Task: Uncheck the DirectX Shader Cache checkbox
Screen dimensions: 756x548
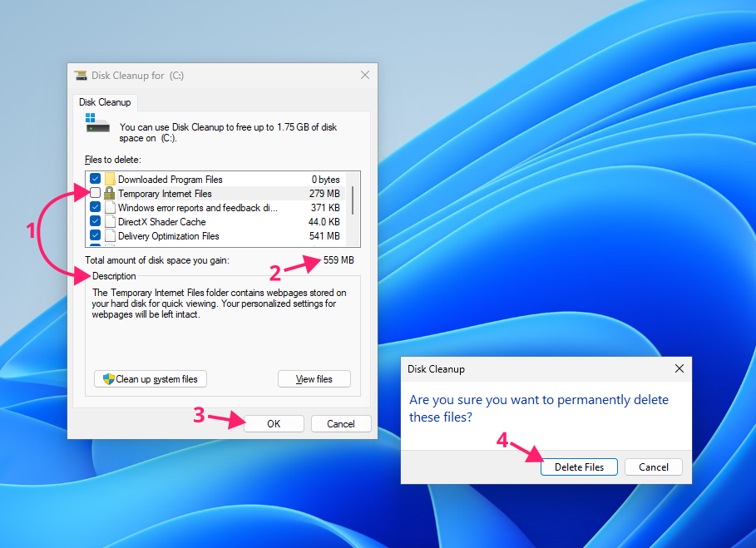Action: click(96, 221)
